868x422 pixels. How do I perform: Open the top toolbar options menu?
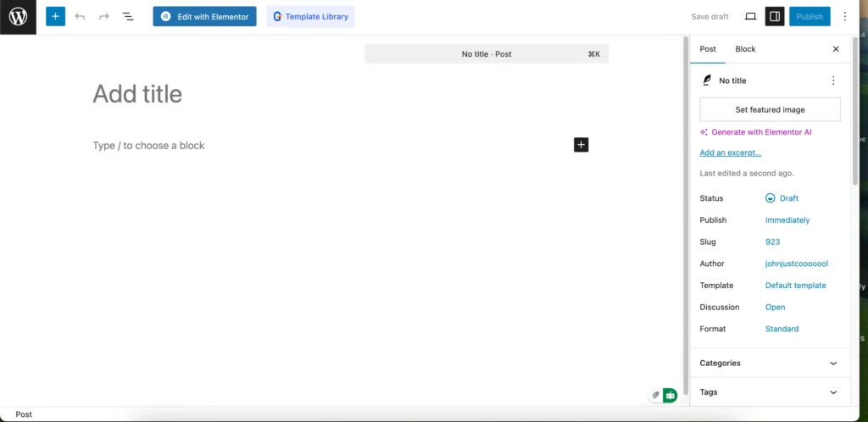tap(844, 16)
